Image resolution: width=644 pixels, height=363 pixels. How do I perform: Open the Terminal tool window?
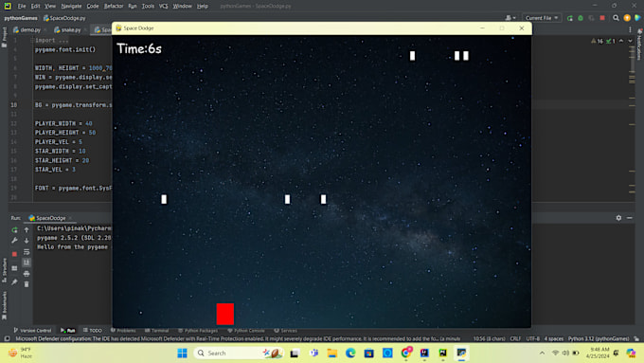pos(157,331)
